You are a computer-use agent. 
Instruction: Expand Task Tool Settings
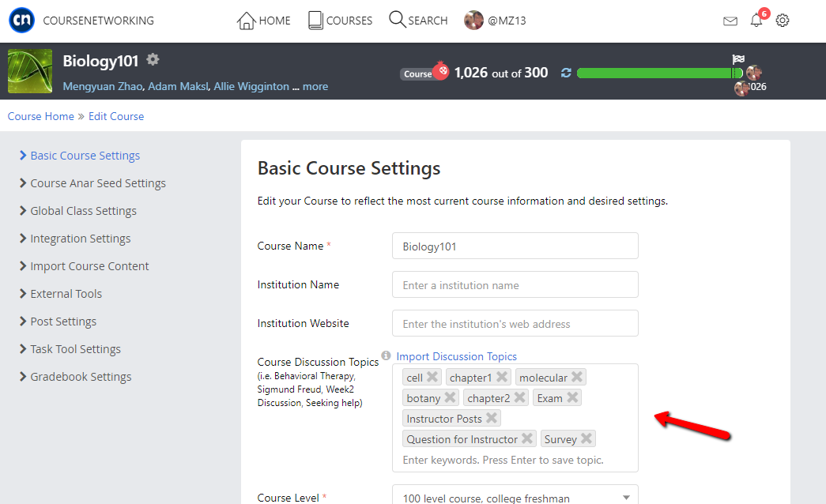75,349
